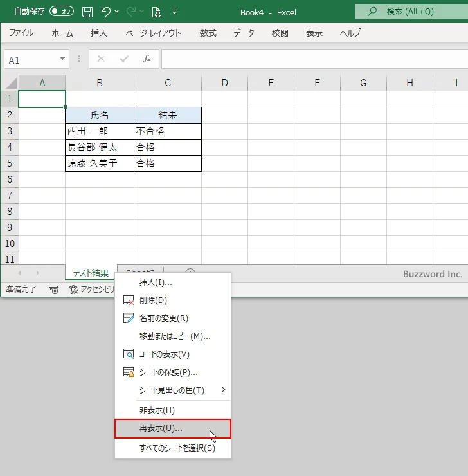The height and width of the screenshot is (476, 468).
Task: Click the Save floppy disk icon
Action: click(87, 12)
